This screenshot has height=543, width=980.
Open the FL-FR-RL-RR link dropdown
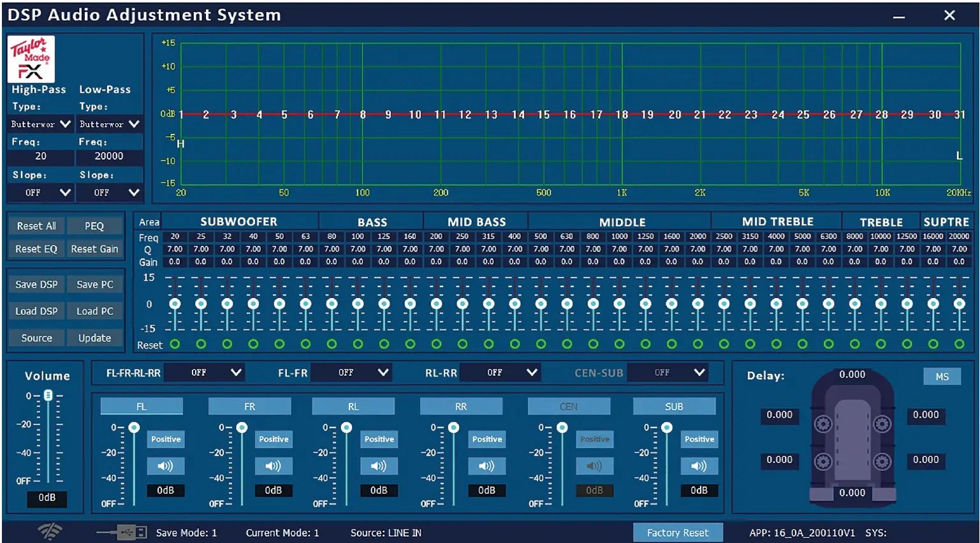coord(204,373)
